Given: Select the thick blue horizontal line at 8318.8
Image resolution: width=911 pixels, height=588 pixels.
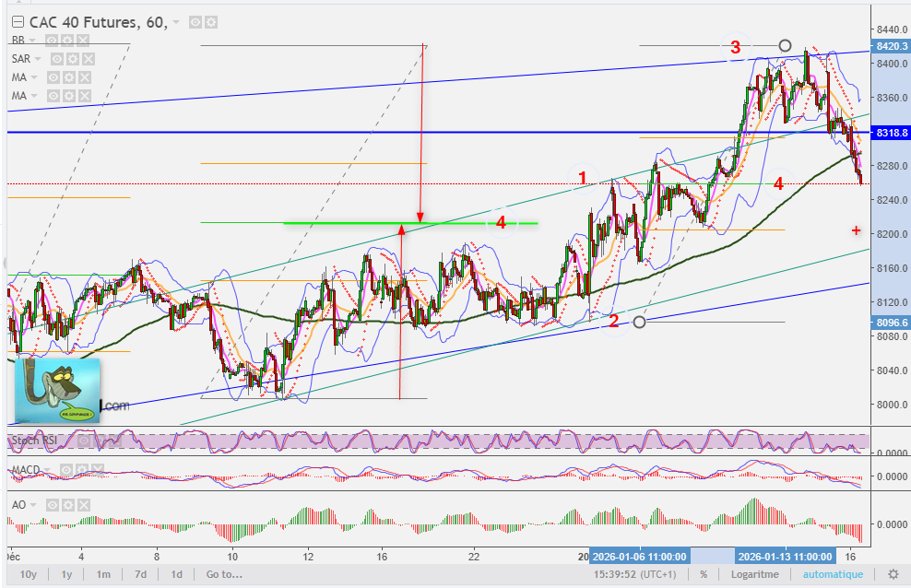Looking at the screenshot, I should pos(439,133).
